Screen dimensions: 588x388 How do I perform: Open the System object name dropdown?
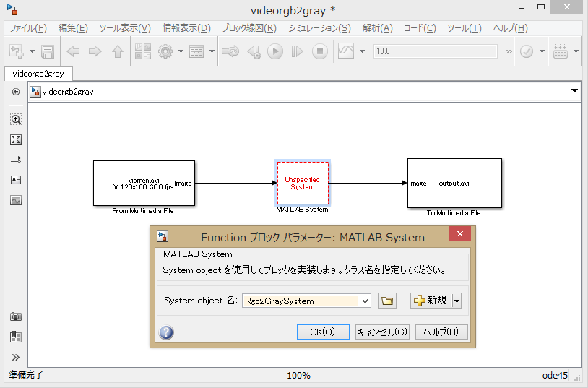(365, 301)
